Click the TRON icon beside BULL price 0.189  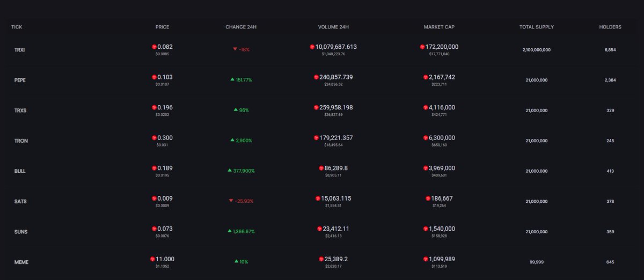(x=154, y=168)
